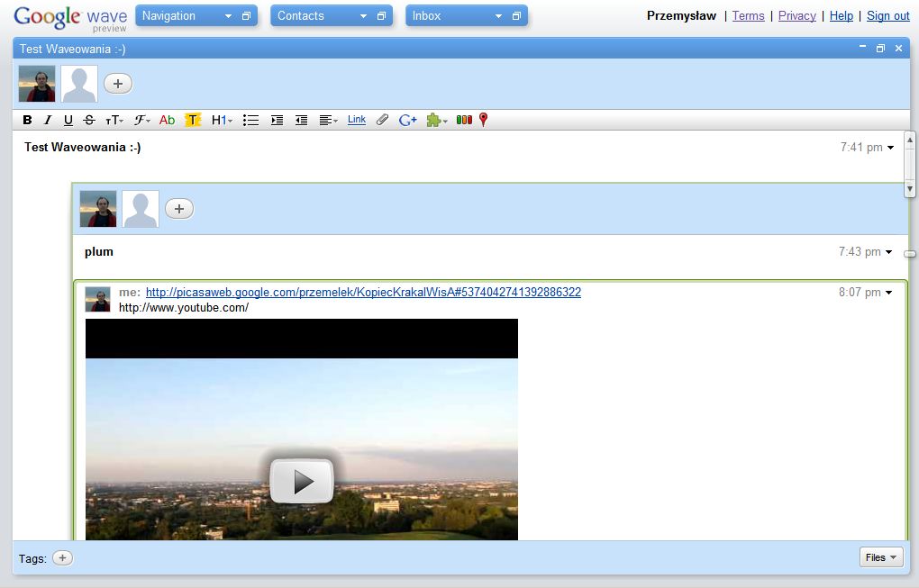
Task: Click the 'plum' message text
Action: pos(98,252)
